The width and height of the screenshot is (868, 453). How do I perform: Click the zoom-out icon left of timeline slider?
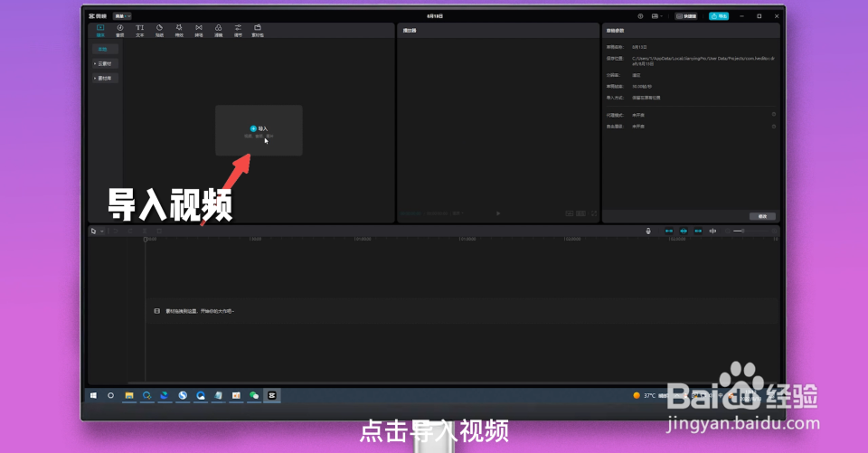click(728, 231)
